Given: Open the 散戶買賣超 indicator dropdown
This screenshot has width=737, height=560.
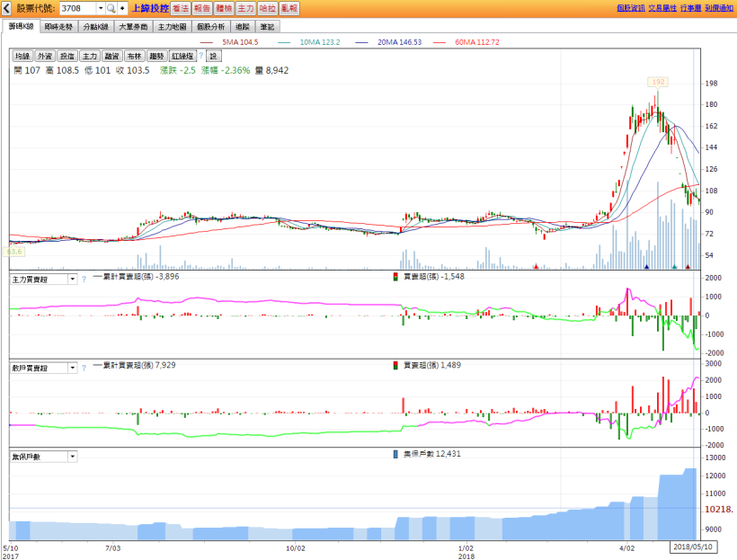Looking at the screenshot, I should tap(72, 368).
